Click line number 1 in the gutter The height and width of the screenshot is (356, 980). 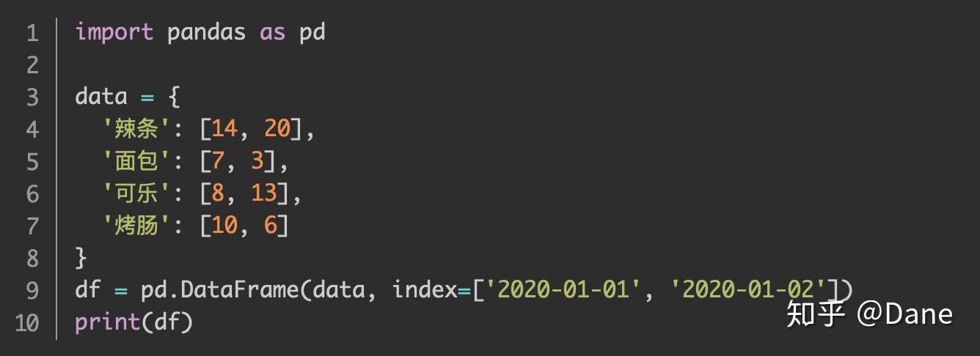[x=32, y=33]
